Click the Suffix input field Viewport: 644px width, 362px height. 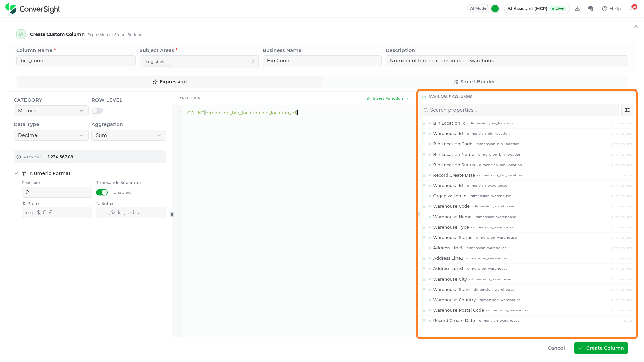[131, 213]
